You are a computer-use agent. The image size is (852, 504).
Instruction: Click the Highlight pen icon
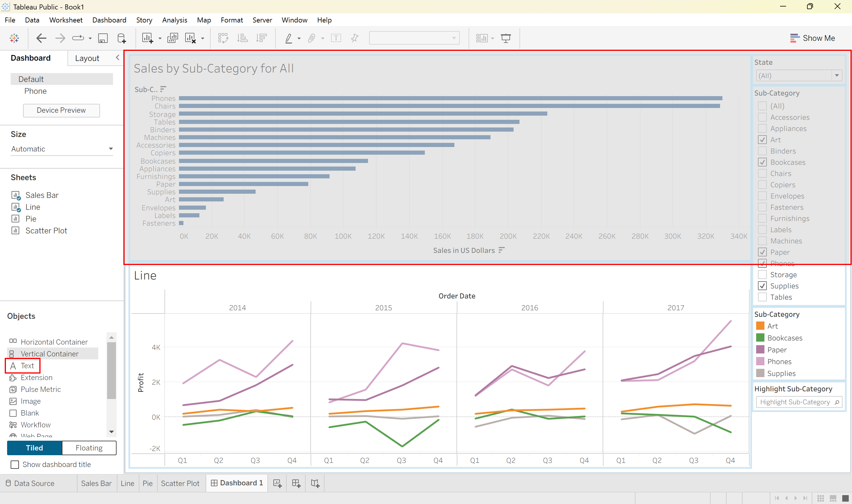point(289,38)
